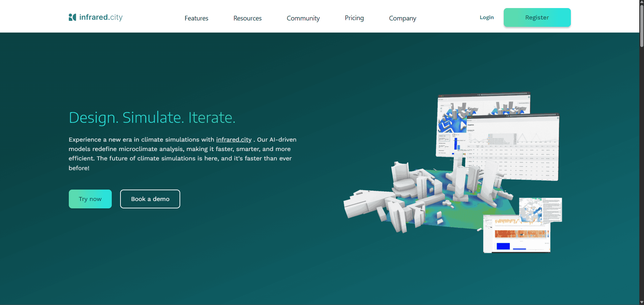Image resolution: width=644 pixels, height=305 pixels.
Task: Click the report with orange heatmap chart
Action: tap(517, 235)
